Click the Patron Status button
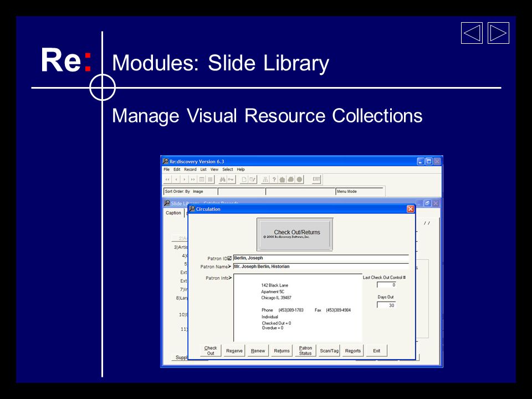Screen dimensions: 532x399 point(305,350)
